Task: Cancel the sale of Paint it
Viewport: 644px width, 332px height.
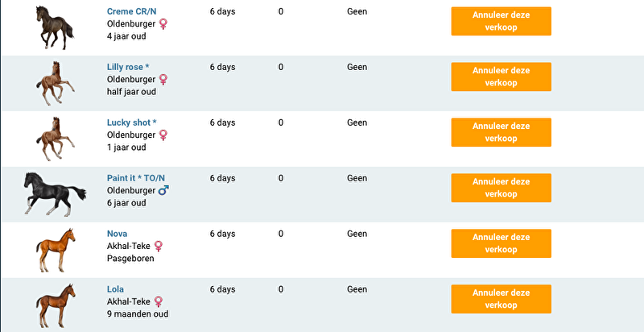Action: [501, 188]
